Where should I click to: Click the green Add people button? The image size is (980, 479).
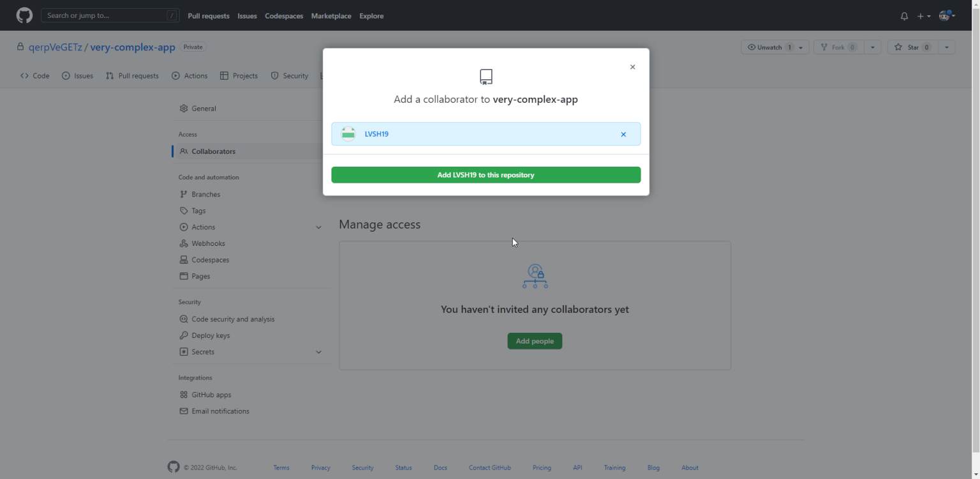535,341
